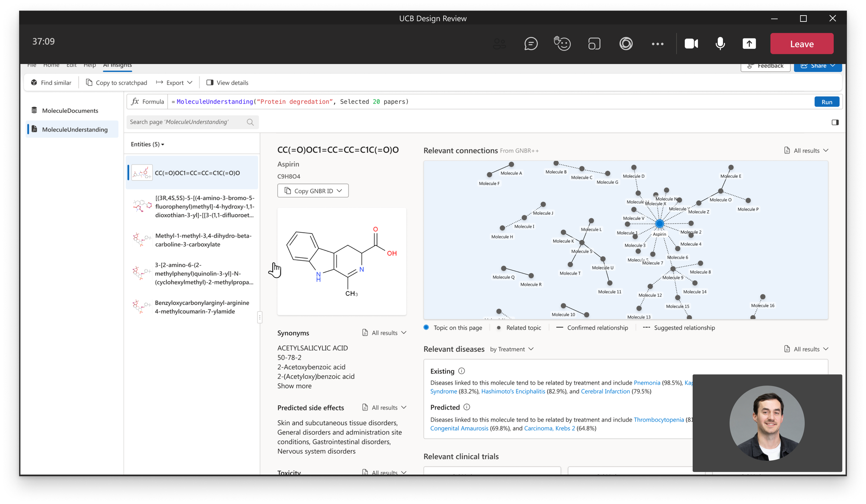Click the share screen tray icon

pos(749,44)
